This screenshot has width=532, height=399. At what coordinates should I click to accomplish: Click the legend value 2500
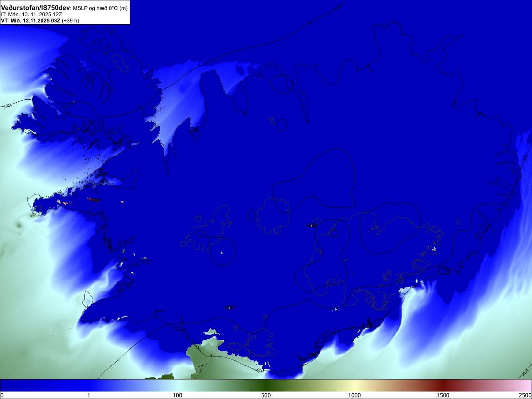(x=525, y=395)
